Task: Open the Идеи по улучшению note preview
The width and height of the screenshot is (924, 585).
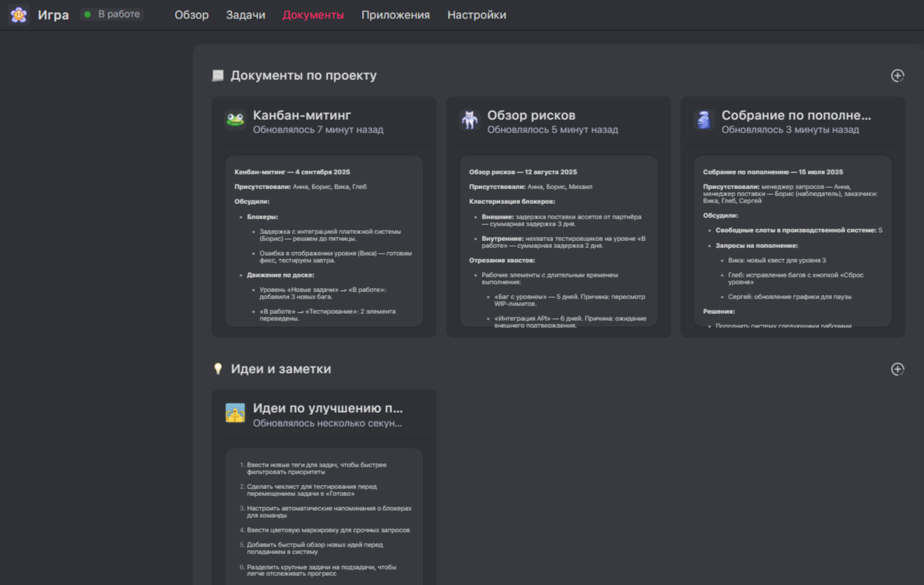Action: tap(324, 517)
